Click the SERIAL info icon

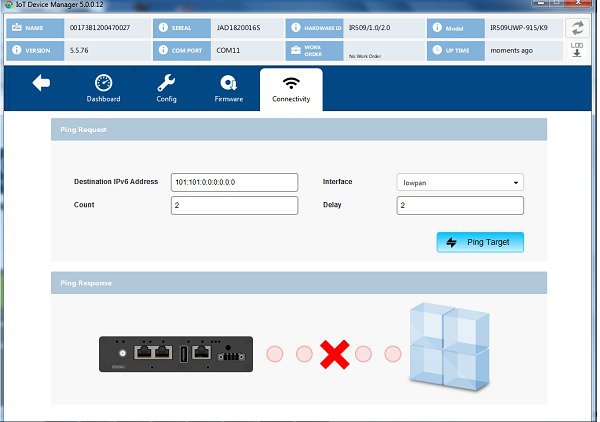click(x=163, y=28)
